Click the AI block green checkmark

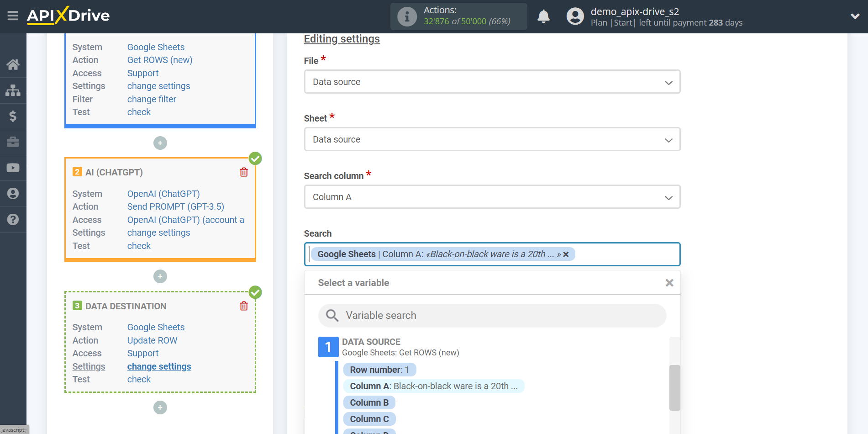point(255,159)
